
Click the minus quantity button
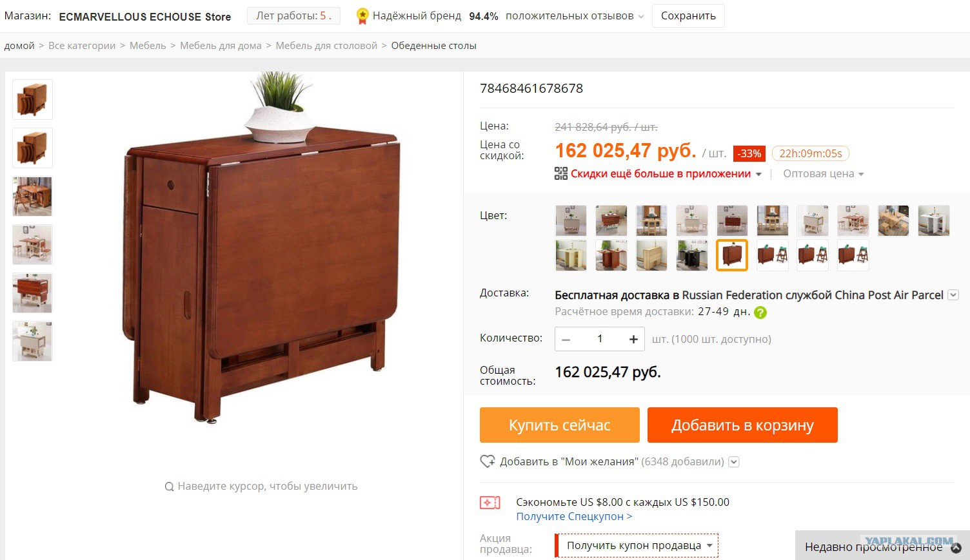(x=566, y=339)
